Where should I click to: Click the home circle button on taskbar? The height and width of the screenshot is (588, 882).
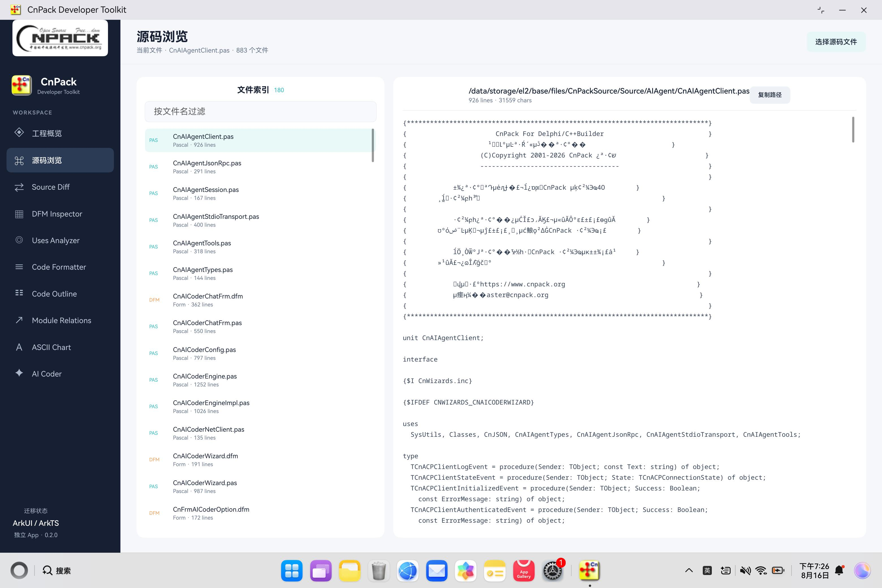pyautogui.click(x=19, y=570)
